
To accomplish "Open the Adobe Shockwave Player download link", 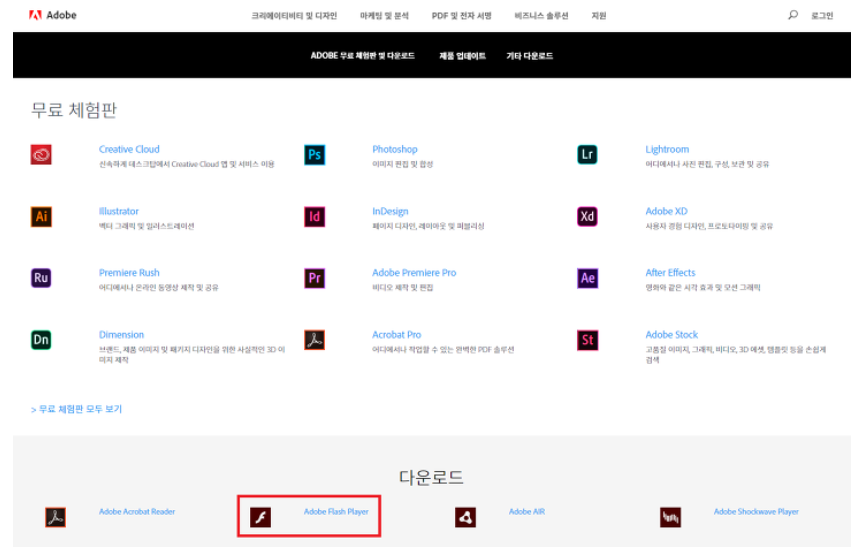I will tap(756, 512).
